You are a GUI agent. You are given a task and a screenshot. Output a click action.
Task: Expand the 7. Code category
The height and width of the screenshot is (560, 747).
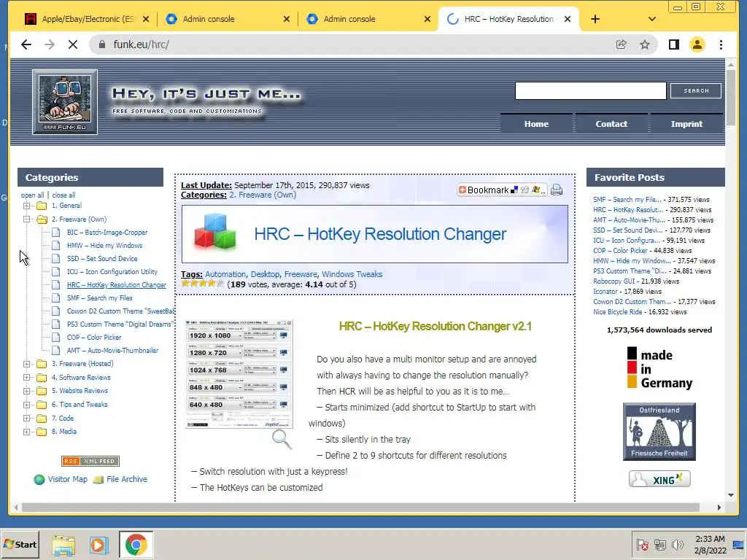pyautogui.click(x=27, y=419)
